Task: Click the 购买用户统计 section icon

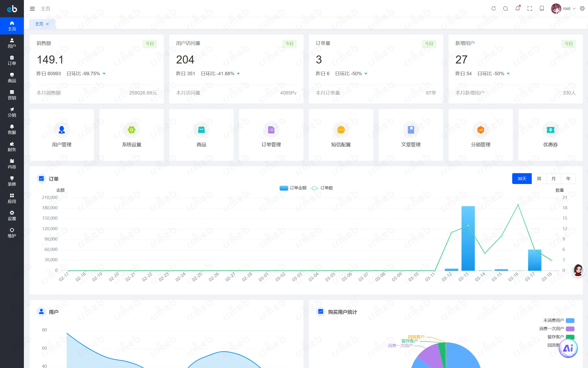Action: [x=320, y=311]
